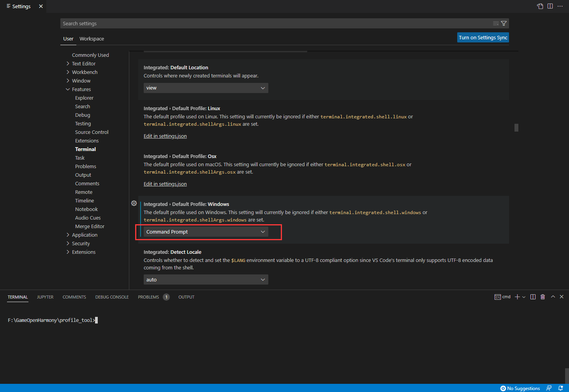
Task: Select Merge Editor under Features
Action: point(90,227)
